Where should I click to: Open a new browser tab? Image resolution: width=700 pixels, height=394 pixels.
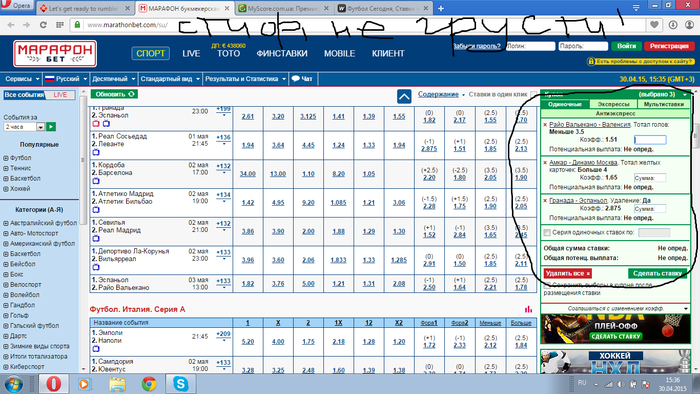(x=441, y=8)
